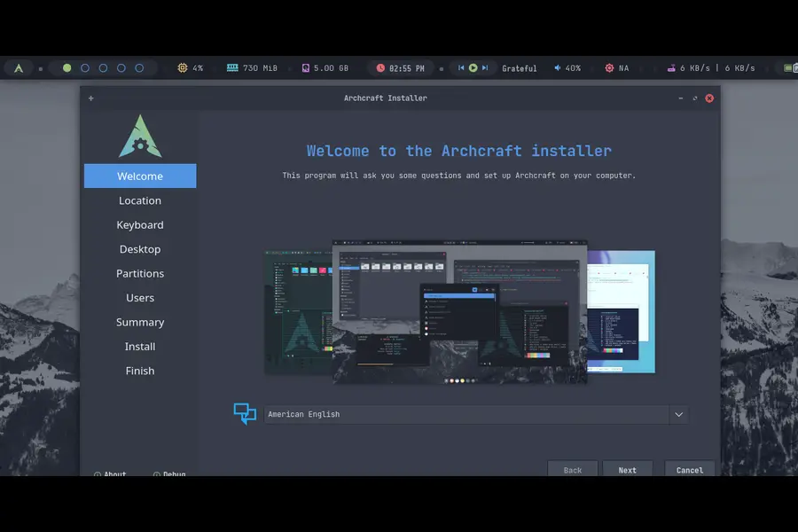Image resolution: width=798 pixels, height=532 pixels.
Task: Click the clock icon beside 02:55 PM
Action: click(380, 67)
